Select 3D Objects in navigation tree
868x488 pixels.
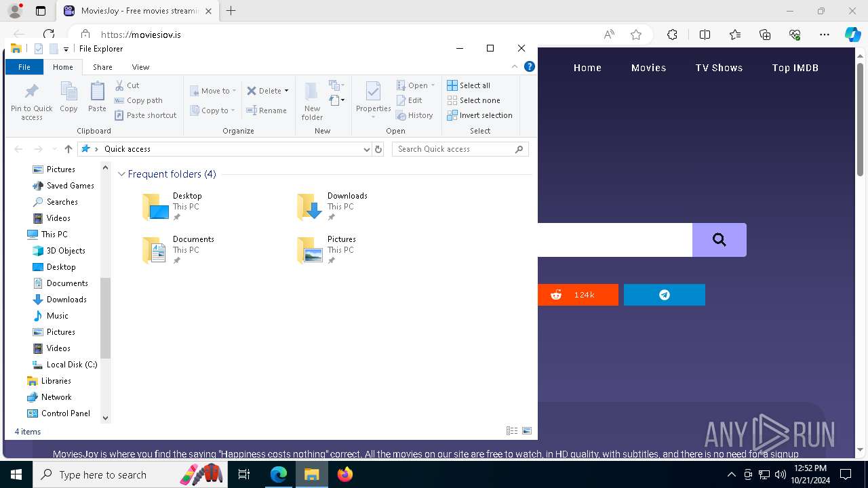click(58, 251)
